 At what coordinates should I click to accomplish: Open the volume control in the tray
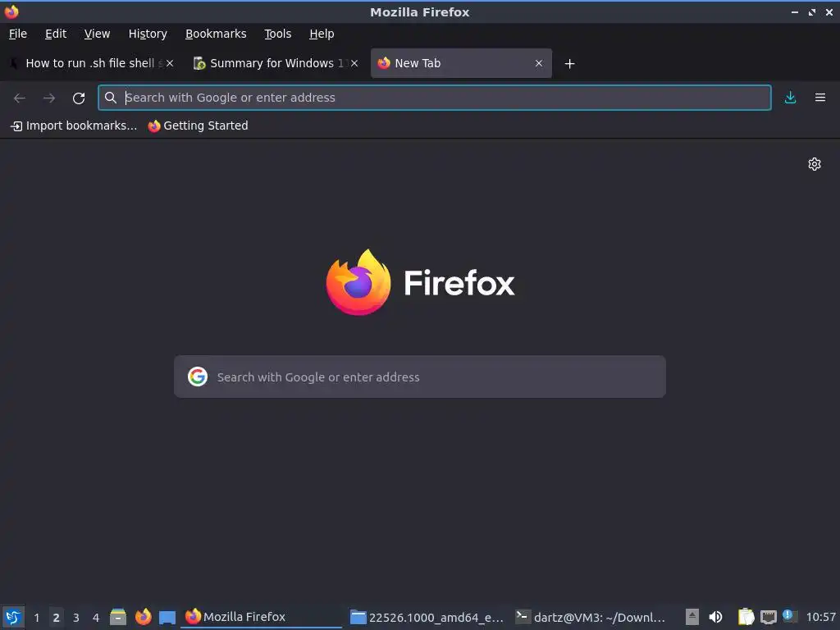pyautogui.click(x=715, y=617)
